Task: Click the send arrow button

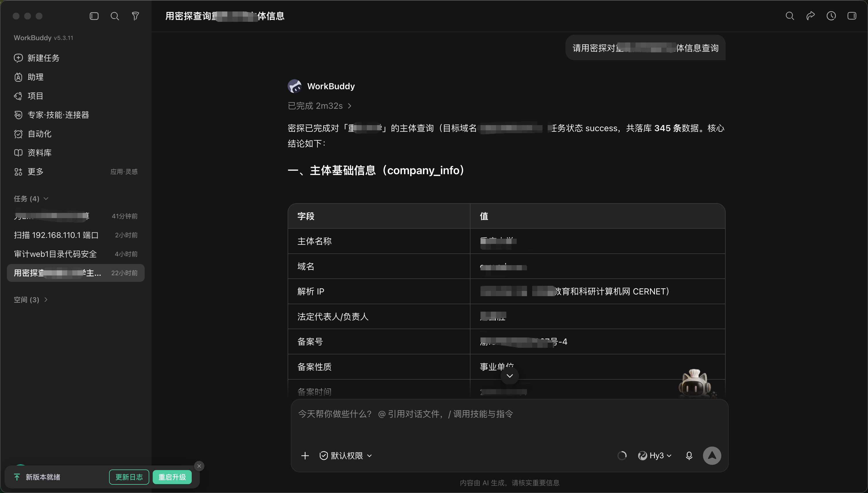Action: [x=712, y=456]
